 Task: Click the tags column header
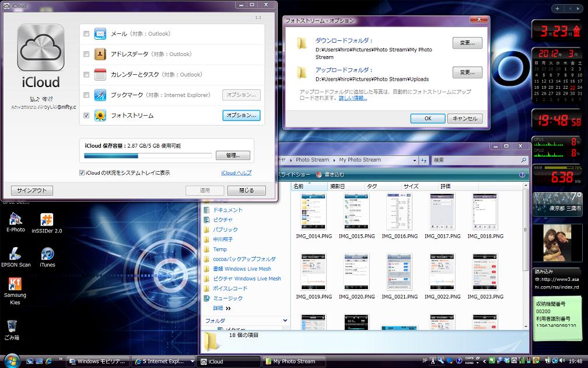point(383,186)
